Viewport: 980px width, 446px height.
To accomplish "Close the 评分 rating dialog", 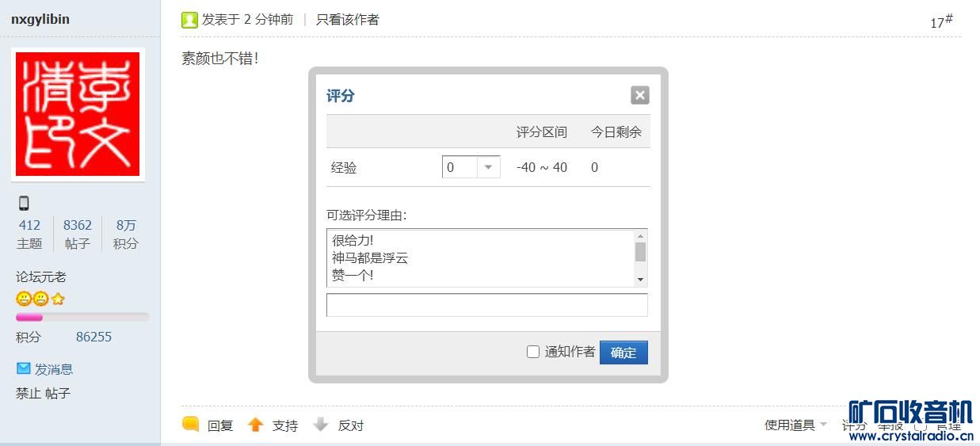I will [x=639, y=95].
